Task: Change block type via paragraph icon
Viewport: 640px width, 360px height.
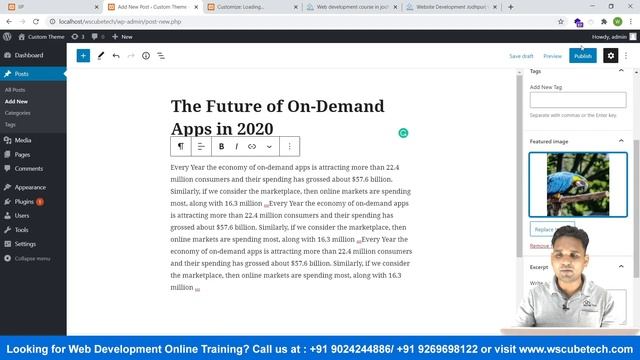Action: tap(180, 146)
